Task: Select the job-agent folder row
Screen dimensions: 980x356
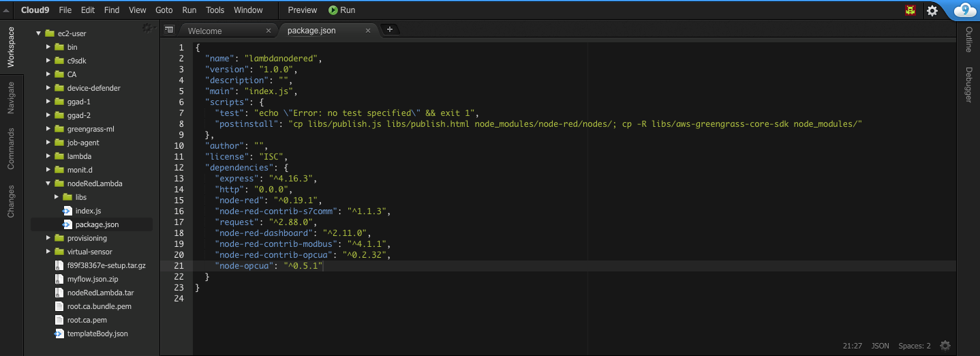Action: point(91,143)
